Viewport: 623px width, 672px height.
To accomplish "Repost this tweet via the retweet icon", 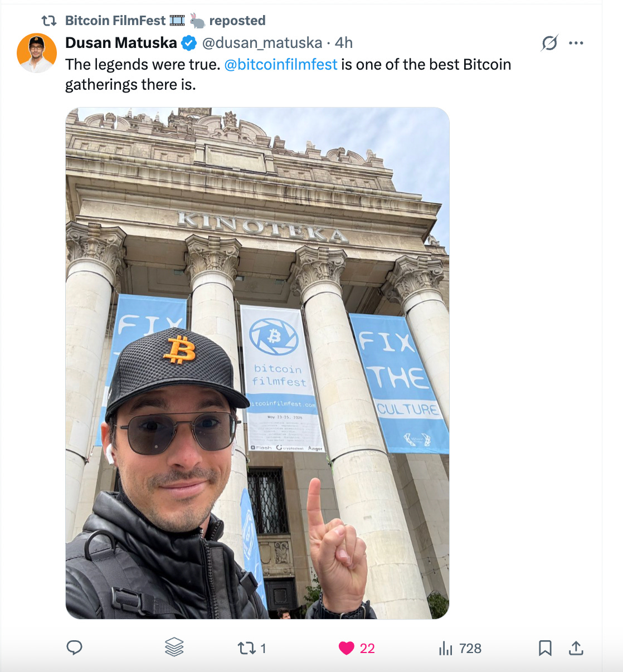I will coord(246,648).
